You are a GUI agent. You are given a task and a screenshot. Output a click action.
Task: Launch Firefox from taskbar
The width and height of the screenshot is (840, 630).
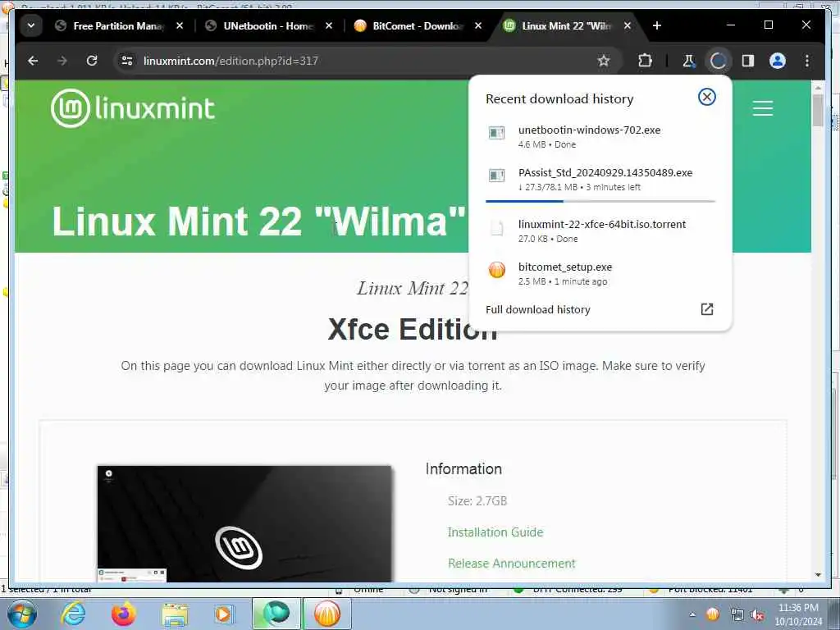click(x=123, y=614)
